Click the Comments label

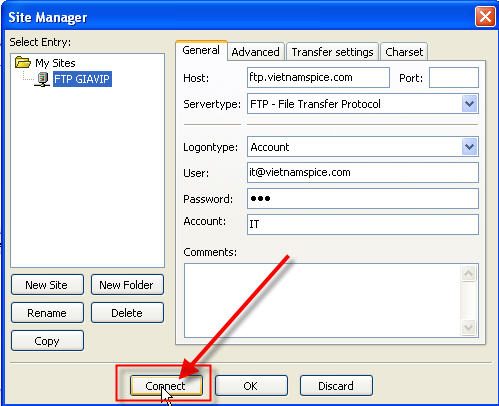coord(210,252)
